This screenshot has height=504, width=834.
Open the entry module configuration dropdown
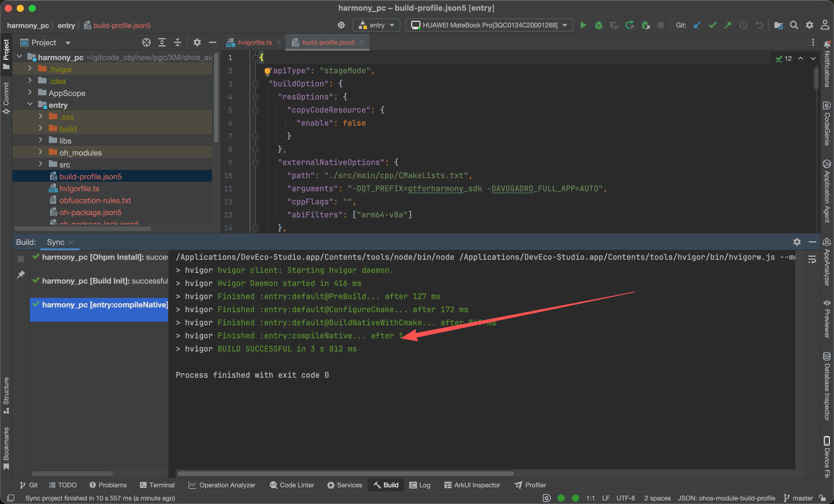376,25
